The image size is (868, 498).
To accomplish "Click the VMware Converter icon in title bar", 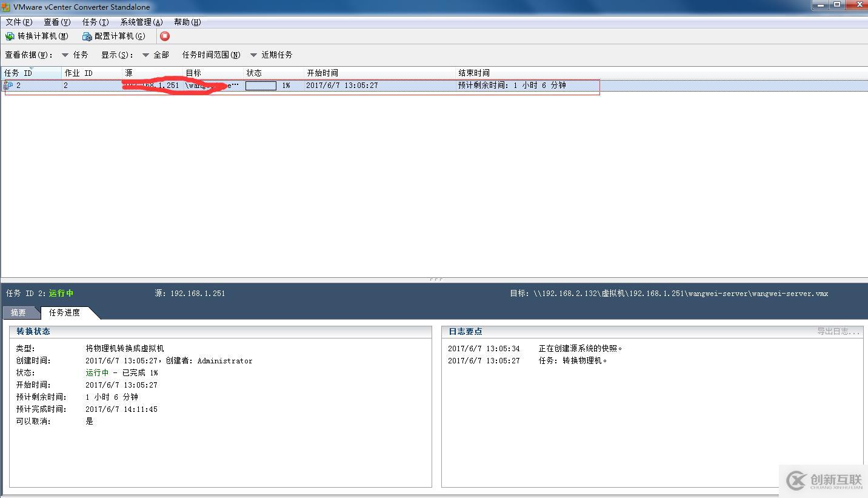I will coord(5,6).
